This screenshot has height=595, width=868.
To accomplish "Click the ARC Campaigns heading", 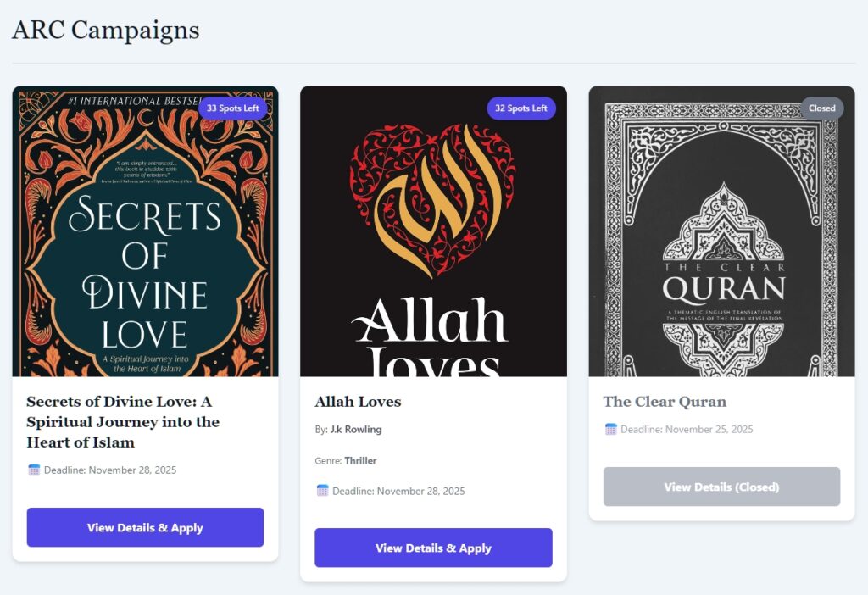I will [x=106, y=31].
